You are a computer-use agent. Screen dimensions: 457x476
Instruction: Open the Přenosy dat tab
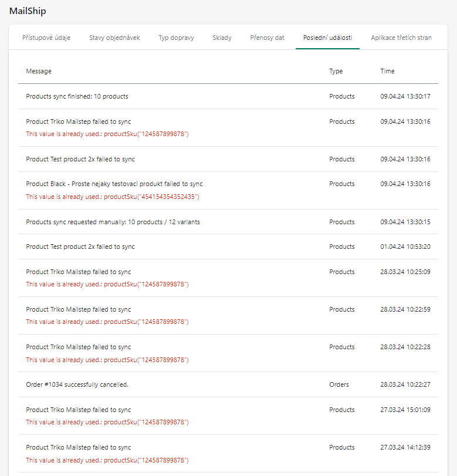tap(267, 38)
